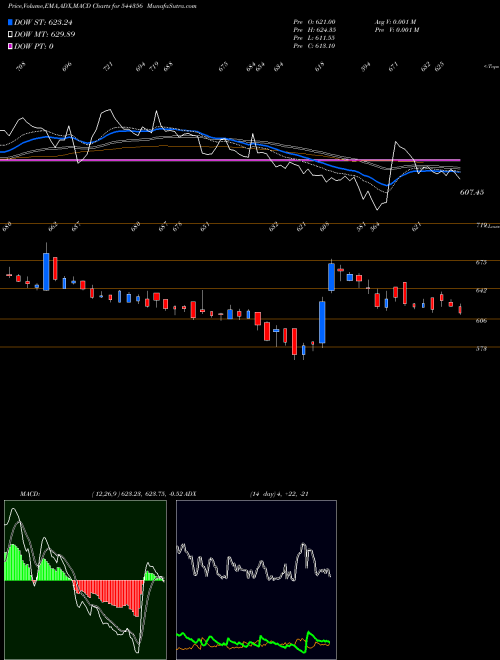Screen dimensions: 500x660
Task: Click the last red candle at the right edge
Action: point(460,309)
